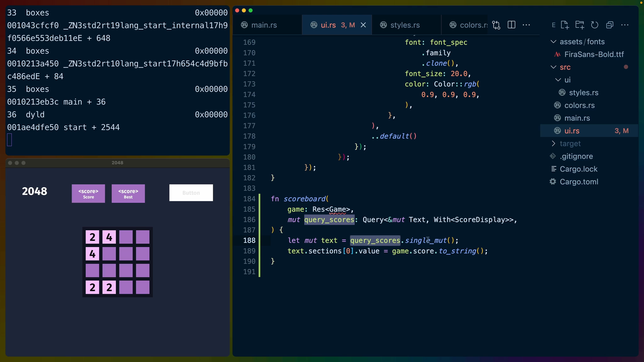Switch to the styles.rs tab
Viewport: 644px width, 362px height.
click(x=405, y=25)
